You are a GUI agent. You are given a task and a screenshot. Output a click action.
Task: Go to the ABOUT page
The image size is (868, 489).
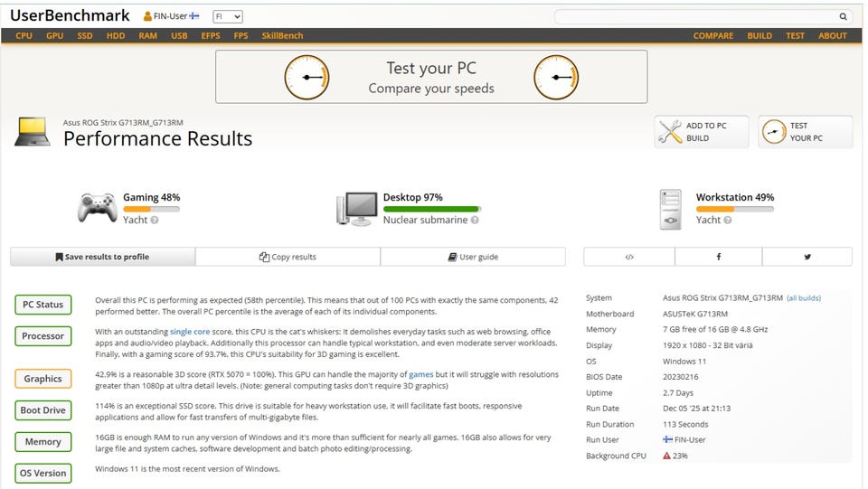833,35
